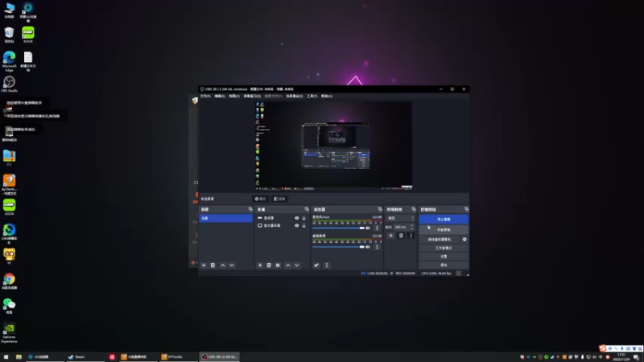Open File Explorer from the taskbar
Screen dimensions: 644x362
click(19, 357)
